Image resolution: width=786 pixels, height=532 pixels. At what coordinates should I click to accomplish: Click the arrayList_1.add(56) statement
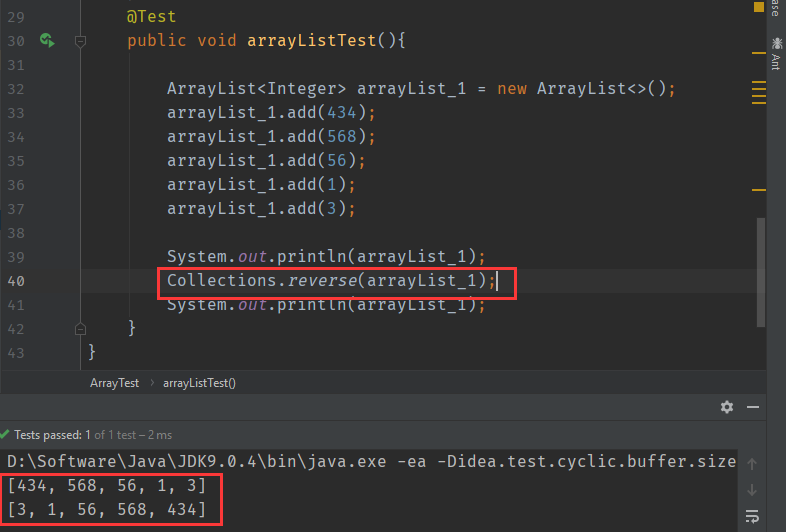pyautogui.click(x=266, y=161)
